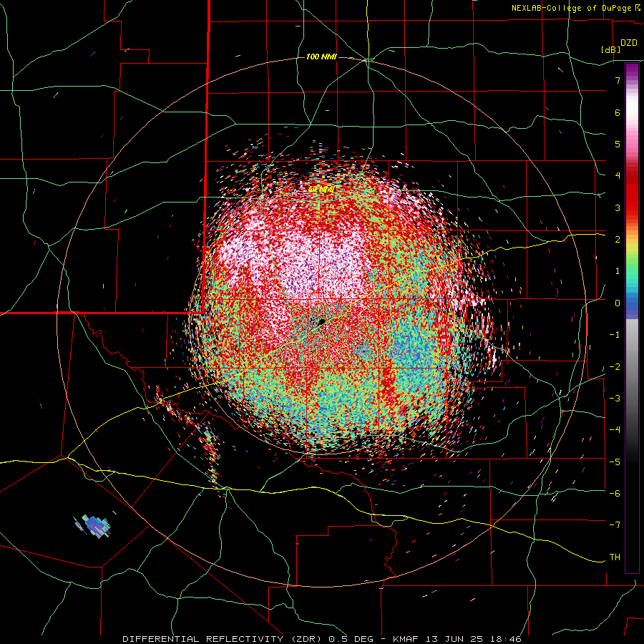
Task: Click the 50 NMI range ring label
Action: (321, 190)
